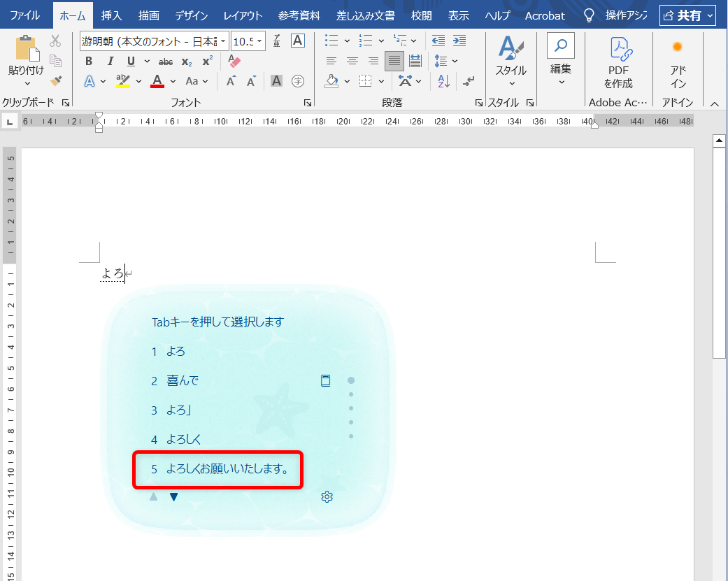Click the Multilevel List icon
728x581 pixels.
click(x=400, y=41)
